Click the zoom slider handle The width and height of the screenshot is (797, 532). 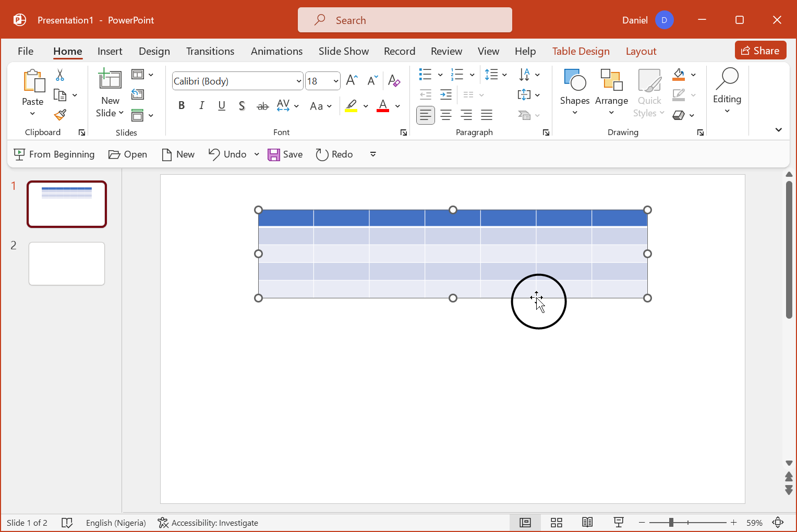click(x=671, y=523)
